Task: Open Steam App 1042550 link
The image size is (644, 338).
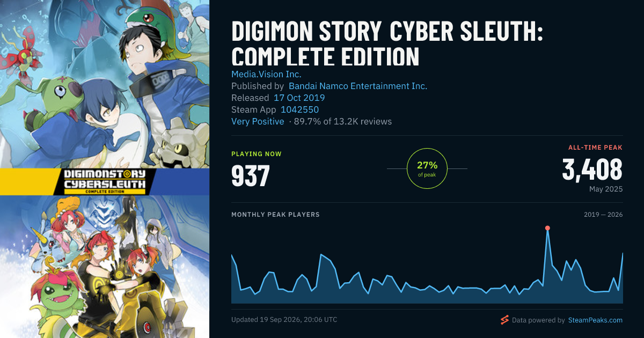Action: point(299,109)
